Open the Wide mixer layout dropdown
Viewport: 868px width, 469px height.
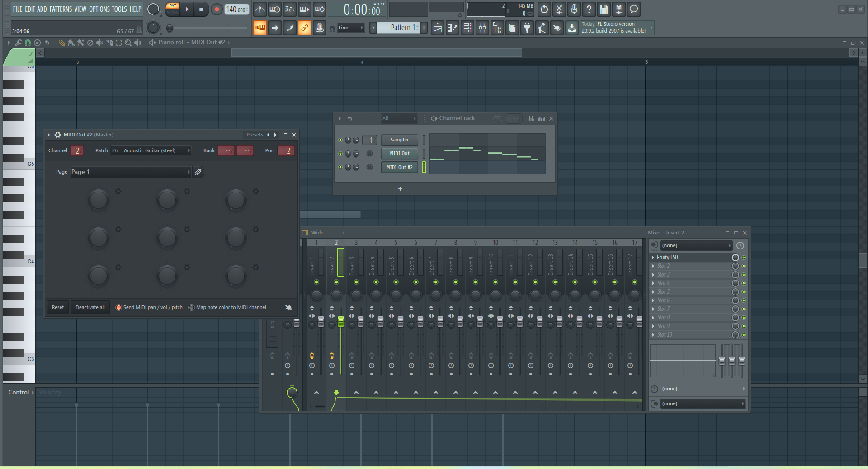(327, 233)
